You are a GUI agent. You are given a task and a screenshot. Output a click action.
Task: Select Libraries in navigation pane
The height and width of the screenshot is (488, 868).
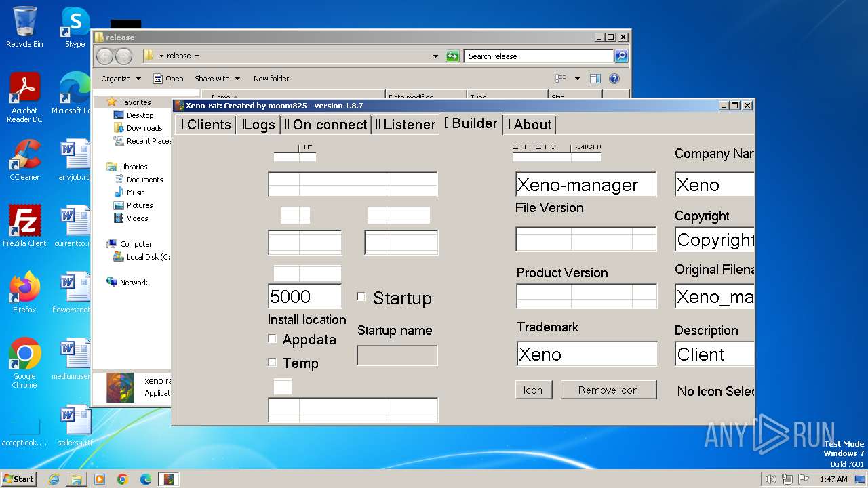point(134,167)
